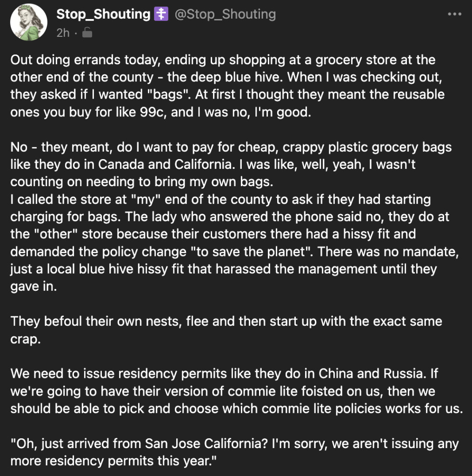Screen dimensions: 472x476
Task: Open the post's three-dot more options menu
Action: [x=454, y=14]
